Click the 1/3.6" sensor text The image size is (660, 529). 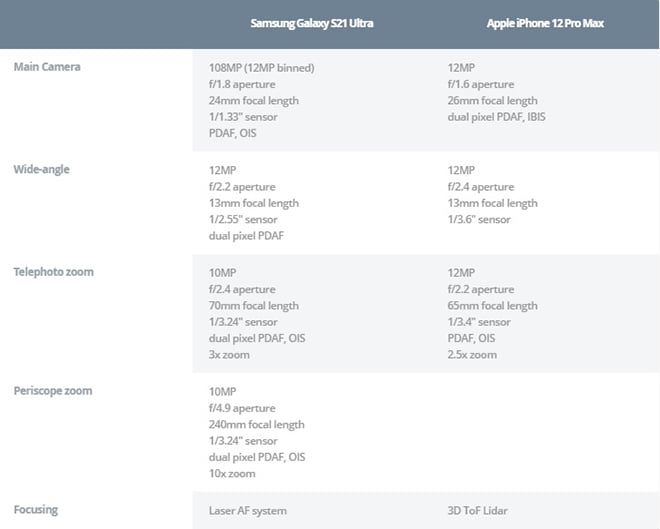479,220
